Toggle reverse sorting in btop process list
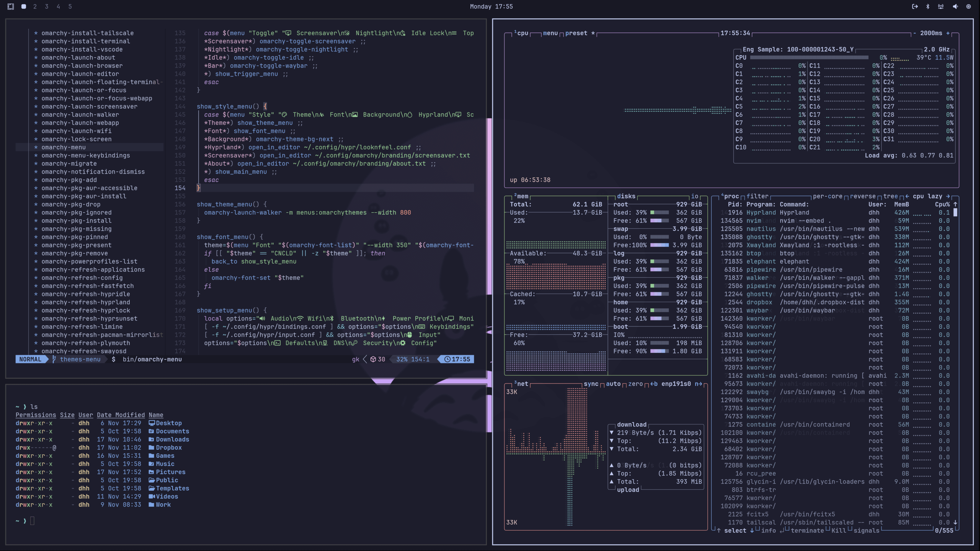Viewport: 980px width, 551px height. tap(862, 196)
